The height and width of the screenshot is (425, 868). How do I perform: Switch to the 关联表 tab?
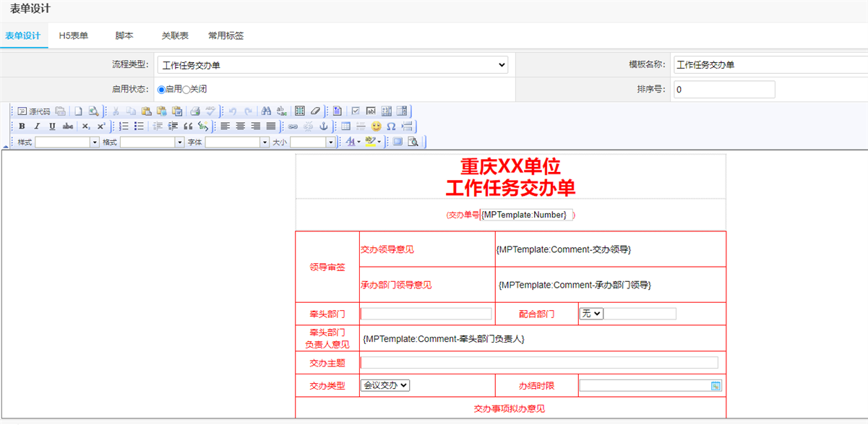click(175, 35)
